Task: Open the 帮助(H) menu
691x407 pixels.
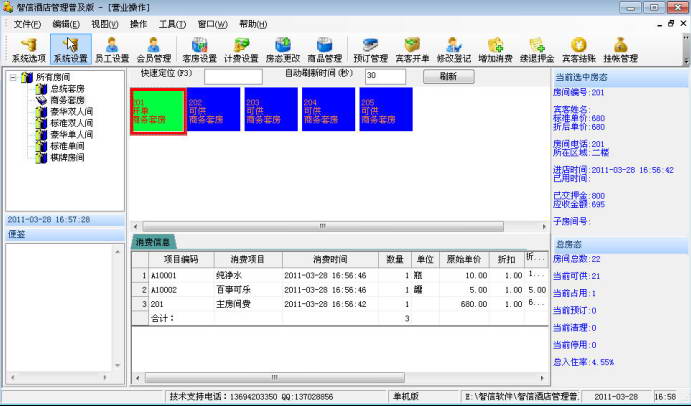Action: click(253, 24)
